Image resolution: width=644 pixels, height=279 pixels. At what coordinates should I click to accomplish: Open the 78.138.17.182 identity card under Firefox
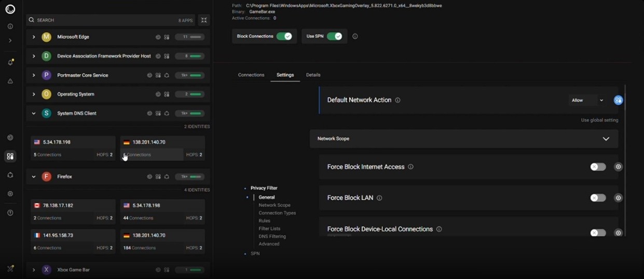(73, 212)
